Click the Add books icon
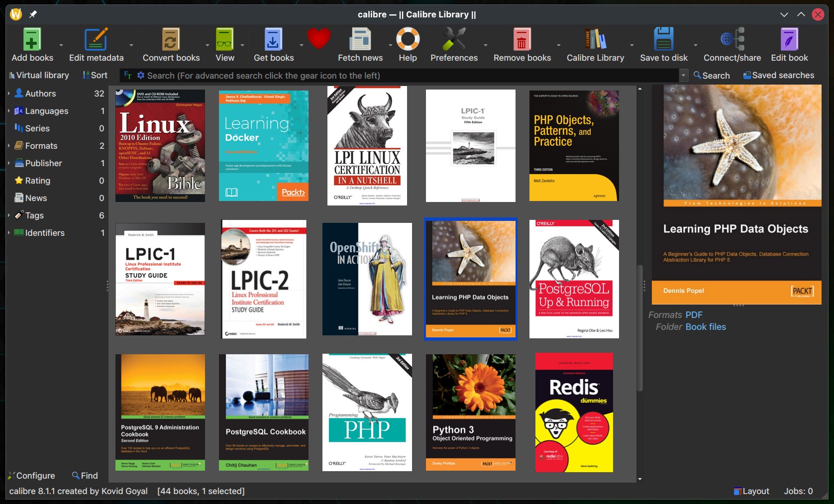 click(x=32, y=39)
